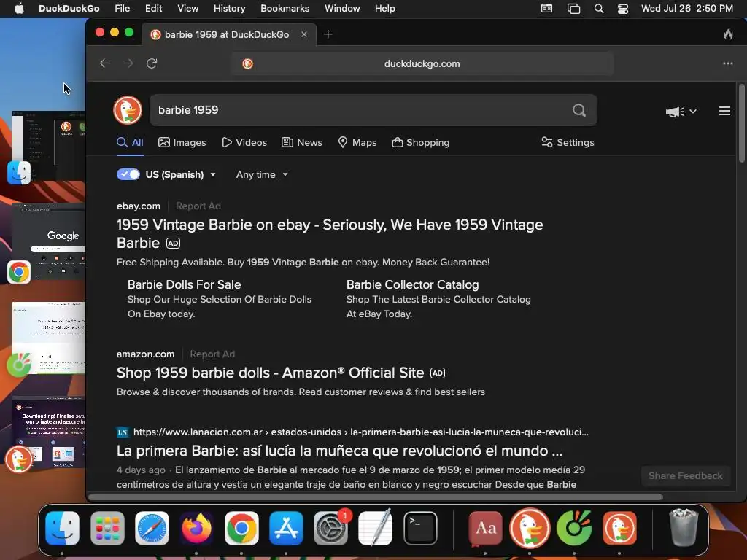Image resolution: width=747 pixels, height=560 pixels.
Task: Open Spotlight search in menu bar
Action: tap(599, 9)
